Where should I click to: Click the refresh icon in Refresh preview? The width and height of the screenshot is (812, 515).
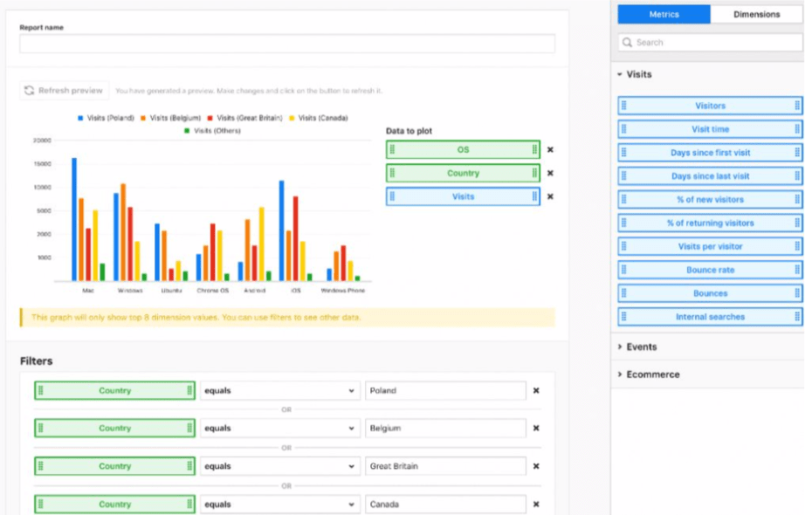click(x=30, y=91)
